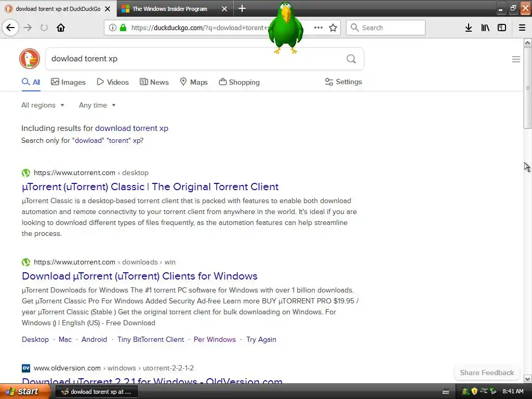
Task: Open the Try Again sitelink
Action: (261, 340)
